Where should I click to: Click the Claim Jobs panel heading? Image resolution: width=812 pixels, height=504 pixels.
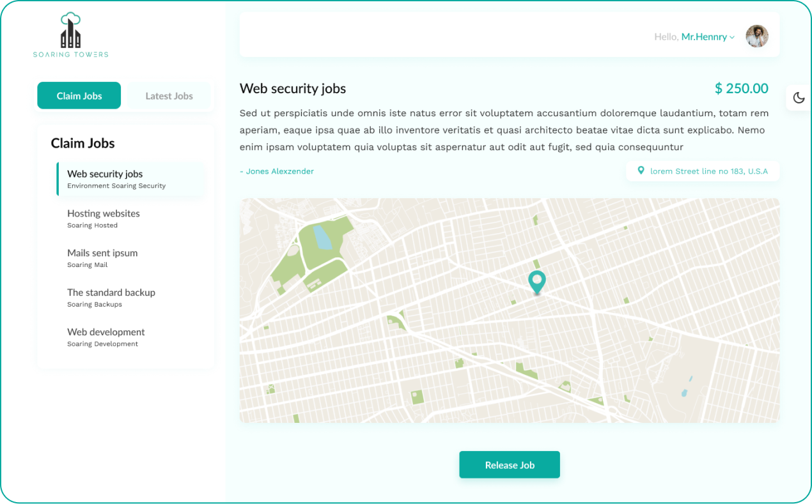[x=82, y=143]
